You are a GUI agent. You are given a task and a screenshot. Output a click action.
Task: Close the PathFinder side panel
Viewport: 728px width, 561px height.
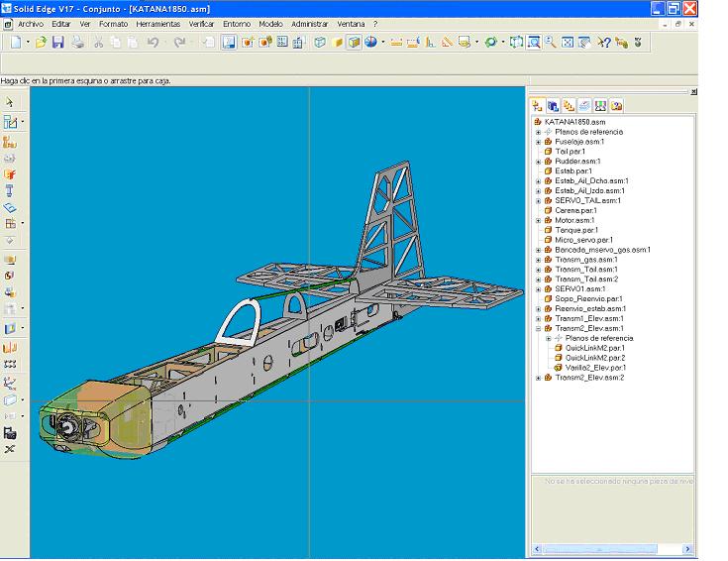693,91
